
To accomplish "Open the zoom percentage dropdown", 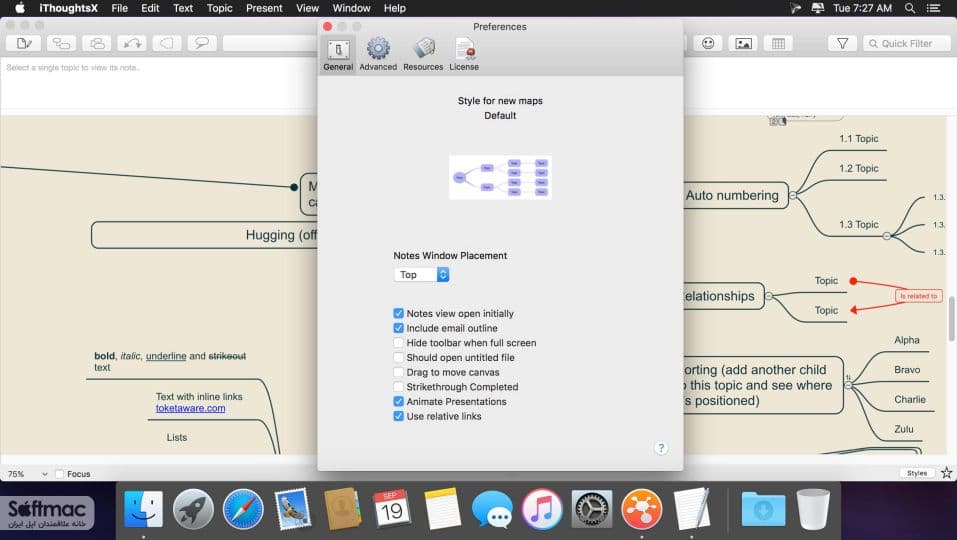I will (27, 473).
